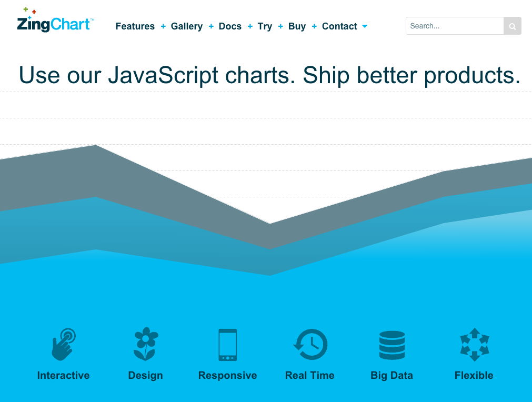Click the Big Data database icon
This screenshot has width=532, height=402.
pos(392,344)
